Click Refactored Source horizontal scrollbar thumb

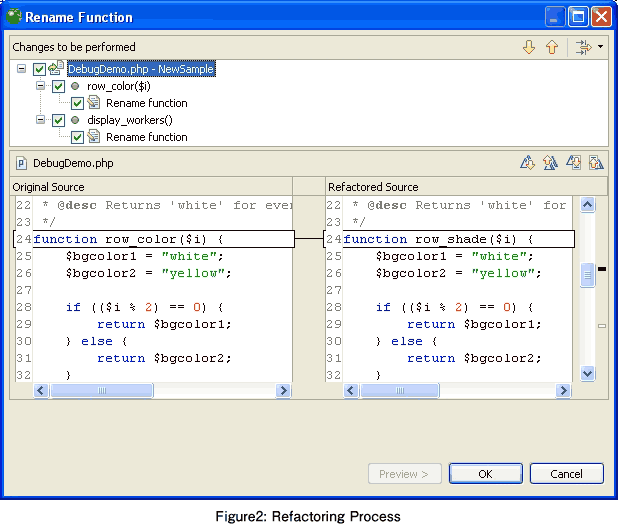pyautogui.click(x=400, y=390)
